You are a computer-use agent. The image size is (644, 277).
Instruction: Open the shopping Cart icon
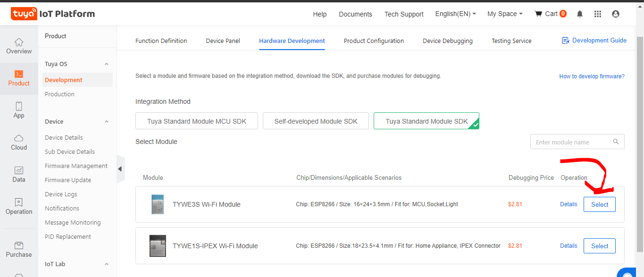pyautogui.click(x=538, y=14)
